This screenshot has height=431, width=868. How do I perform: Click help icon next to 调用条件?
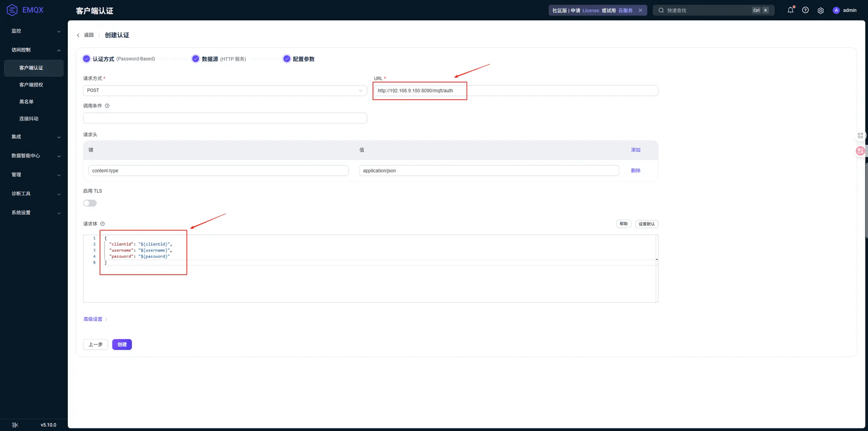coord(107,106)
